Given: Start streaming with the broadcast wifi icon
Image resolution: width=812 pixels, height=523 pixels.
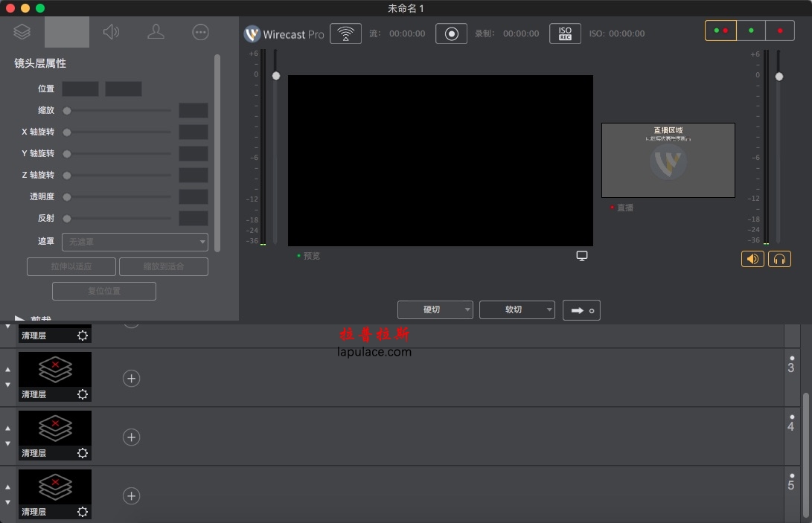Looking at the screenshot, I should (x=345, y=33).
